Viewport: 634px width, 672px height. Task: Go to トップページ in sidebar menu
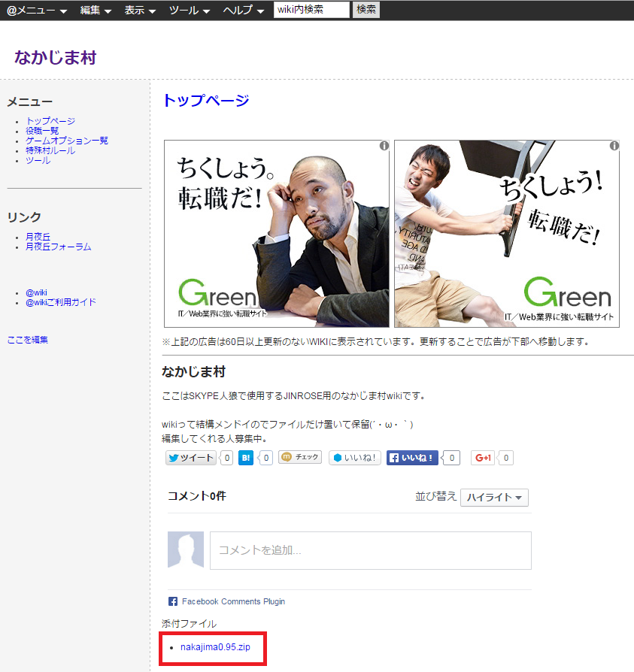coord(50,121)
